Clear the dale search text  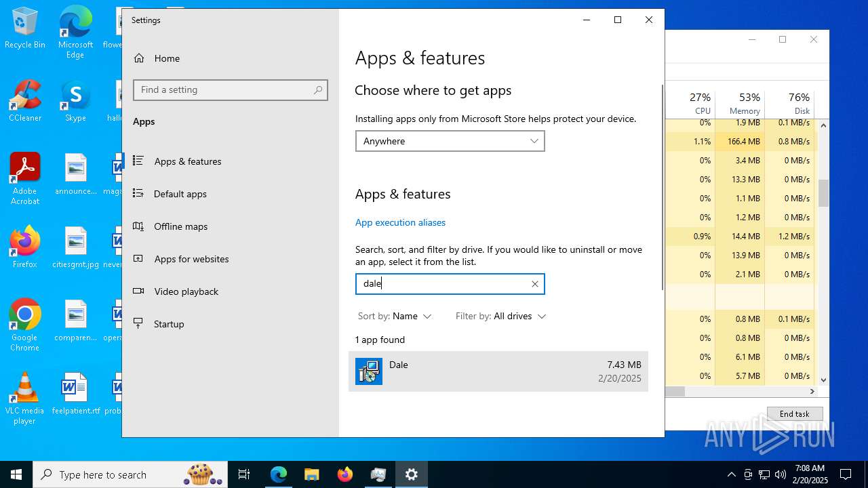535,284
